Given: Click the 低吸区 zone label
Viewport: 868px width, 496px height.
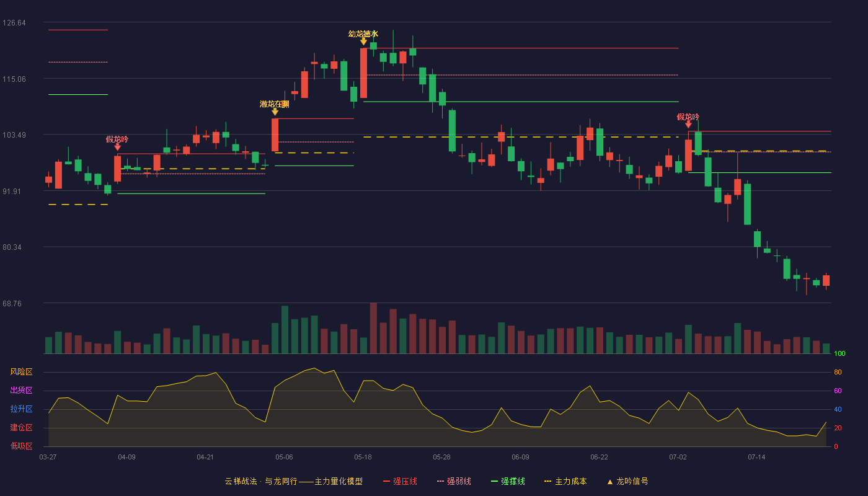Looking at the screenshot, I should click(21, 446).
